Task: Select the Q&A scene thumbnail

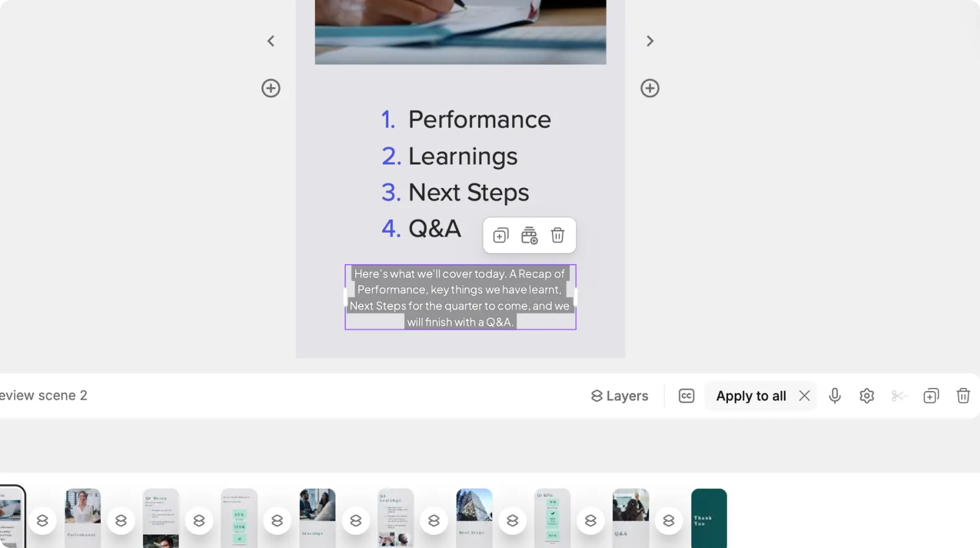Action: pos(630,518)
